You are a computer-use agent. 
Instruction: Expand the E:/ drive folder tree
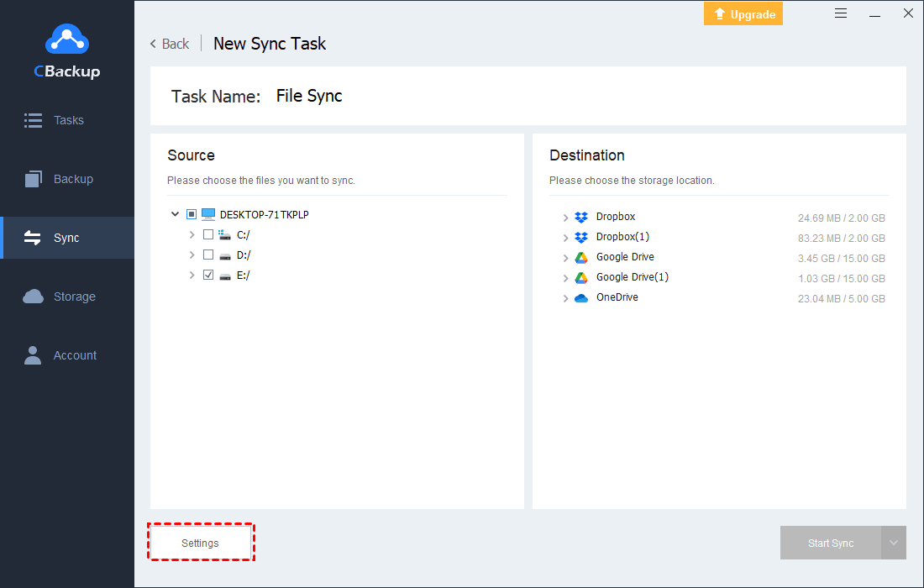[192, 276]
